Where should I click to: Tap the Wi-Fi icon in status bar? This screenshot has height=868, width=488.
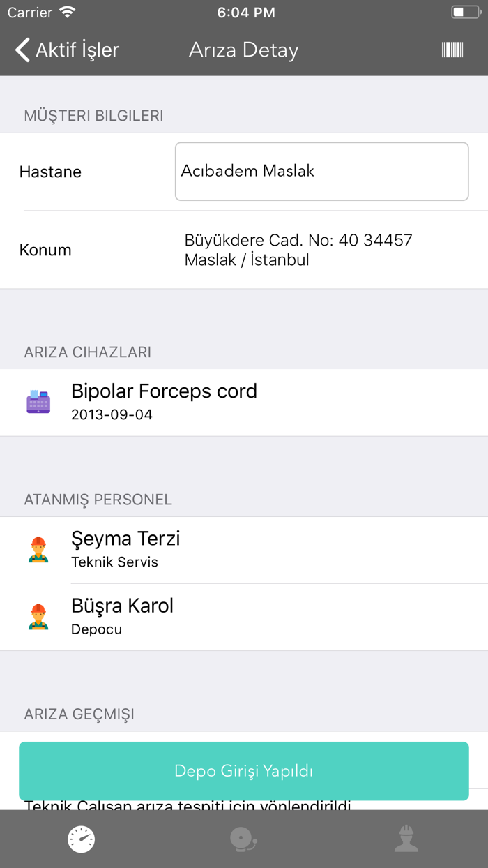pos(67,11)
